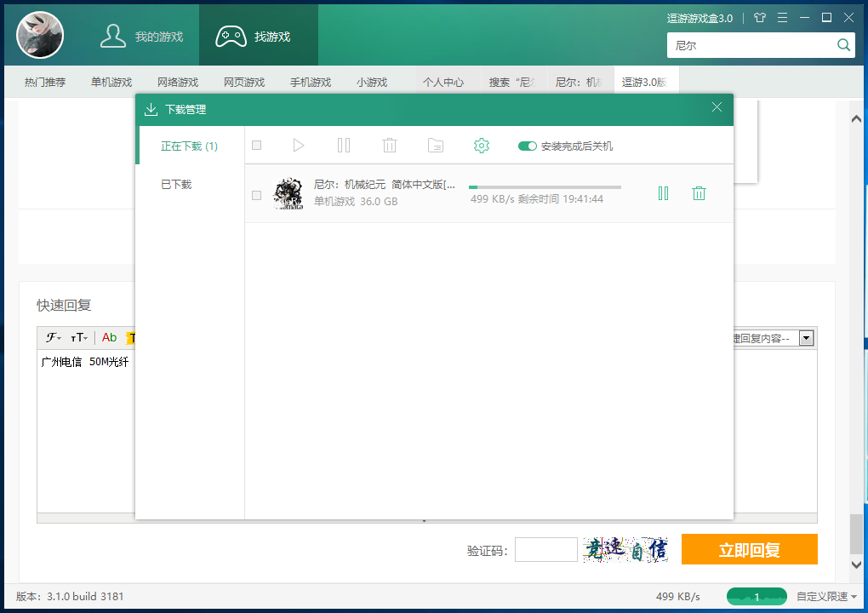The height and width of the screenshot is (613, 868).
Task: Click the search field containing 尼尔
Action: point(750,45)
